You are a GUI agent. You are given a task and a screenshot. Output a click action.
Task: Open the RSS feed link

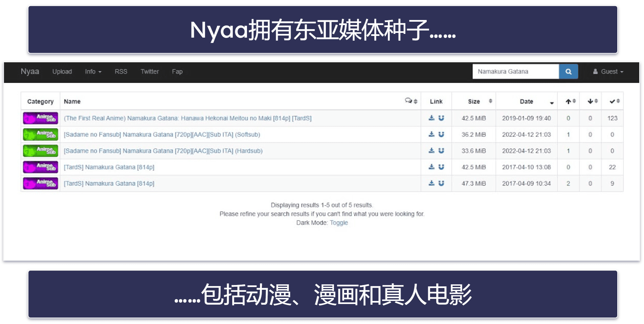(121, 72)
